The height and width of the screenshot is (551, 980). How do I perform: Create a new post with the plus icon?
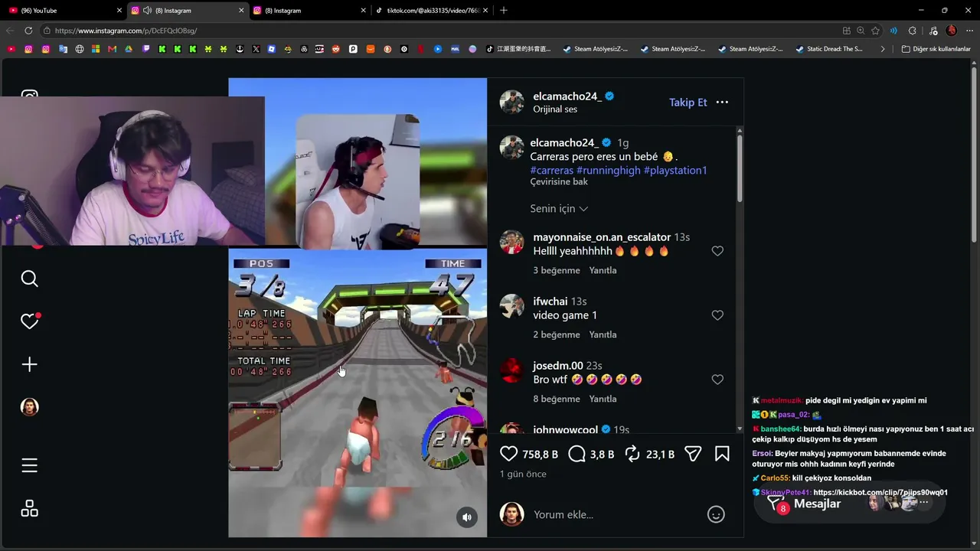pos(29,364)
